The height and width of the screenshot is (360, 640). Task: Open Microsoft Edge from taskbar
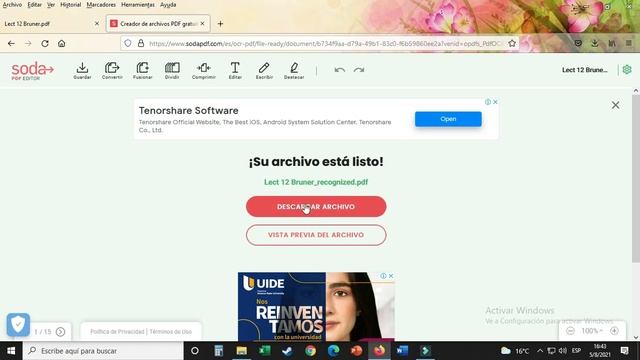333,351
